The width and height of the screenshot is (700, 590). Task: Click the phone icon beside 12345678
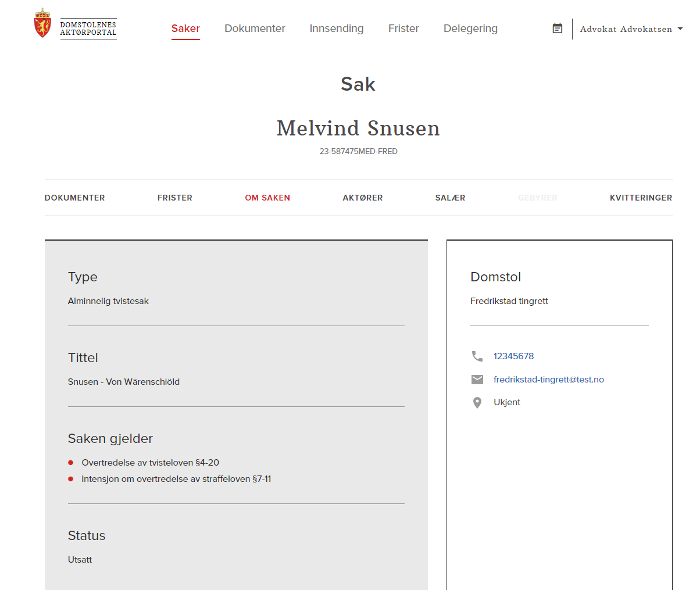[477, 356]
